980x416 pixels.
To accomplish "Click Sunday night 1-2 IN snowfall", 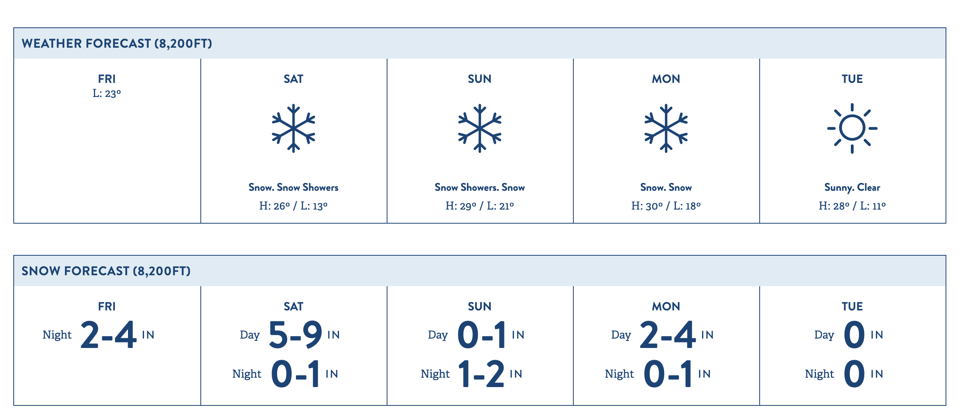I will [472, 374].
